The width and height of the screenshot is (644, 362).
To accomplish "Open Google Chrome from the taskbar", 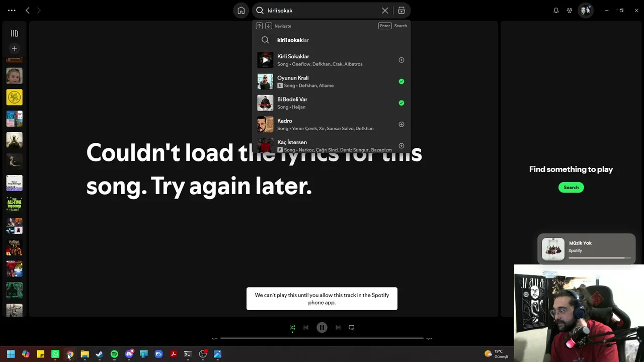I will coord(70,354).
